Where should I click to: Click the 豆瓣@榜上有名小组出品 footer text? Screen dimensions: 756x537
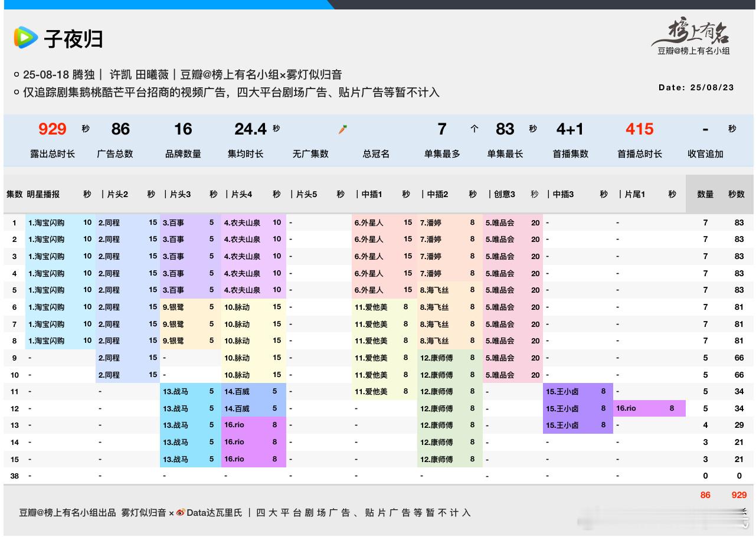[67, 513]
